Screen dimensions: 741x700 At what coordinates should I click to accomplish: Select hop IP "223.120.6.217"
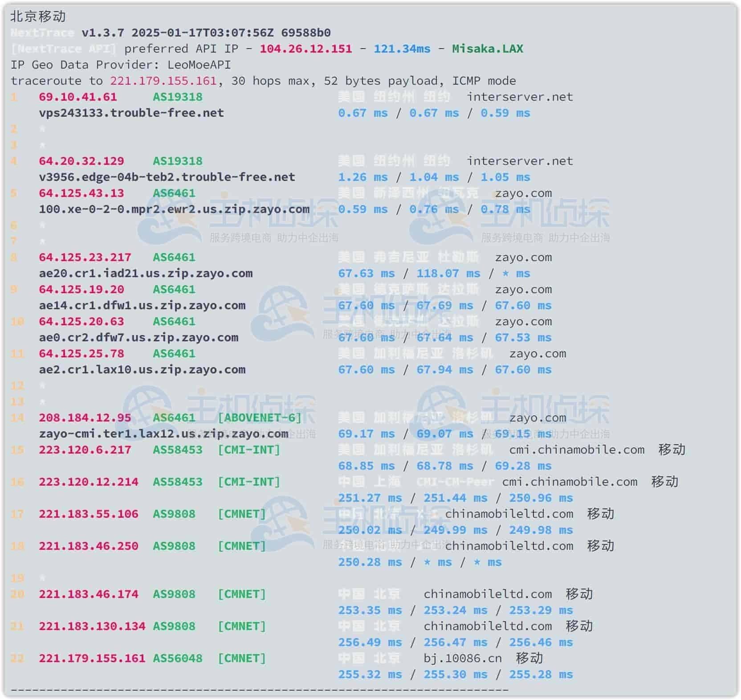[x=85, y=450]
